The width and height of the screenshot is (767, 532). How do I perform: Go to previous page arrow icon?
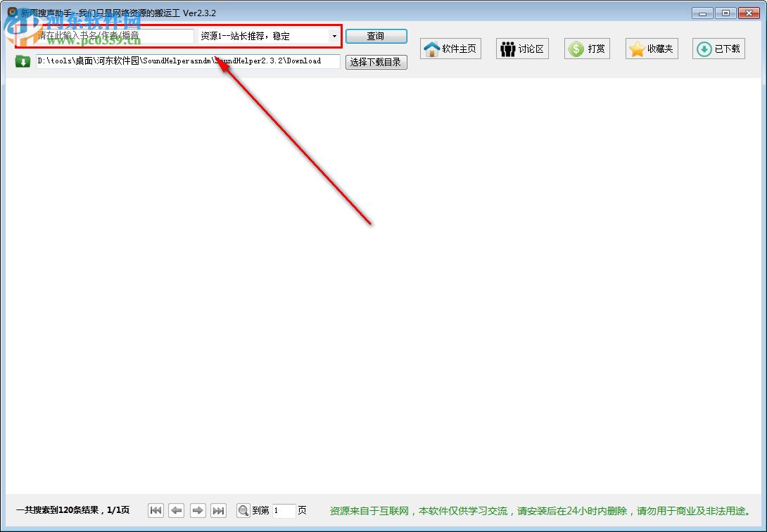pyautogui.click(x=177, y=510)
